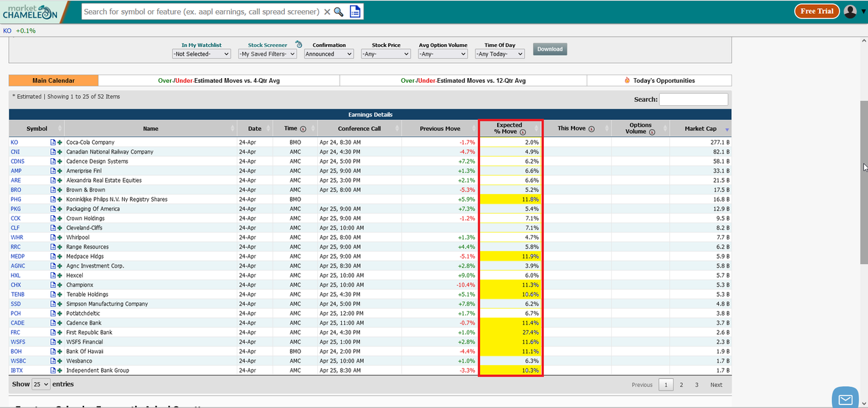Open the document icon for Hexcel row
868x408 pixels.
coord(53,276)
